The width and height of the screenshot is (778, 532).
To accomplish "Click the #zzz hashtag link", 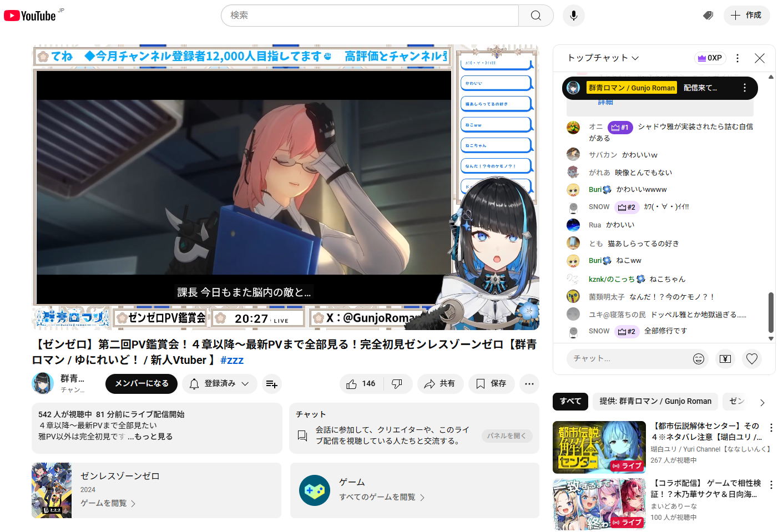I will pyautogui.click(x=232, y=360).
